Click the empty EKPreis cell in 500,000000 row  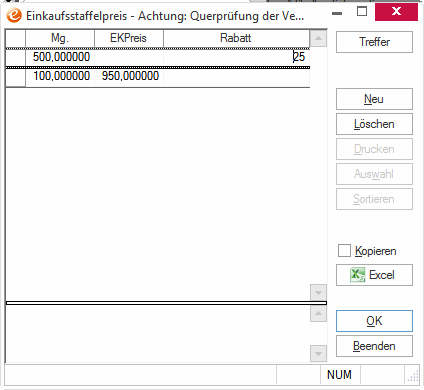129,57
